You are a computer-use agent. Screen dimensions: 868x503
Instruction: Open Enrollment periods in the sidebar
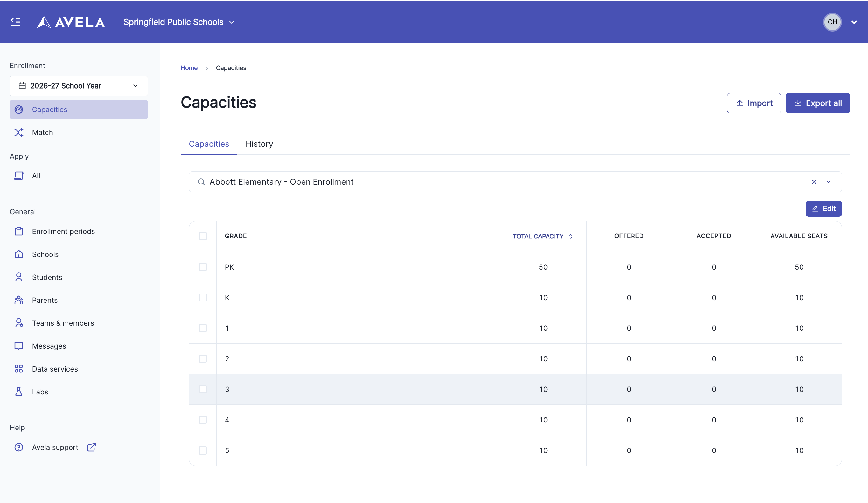tap(63, 231)
